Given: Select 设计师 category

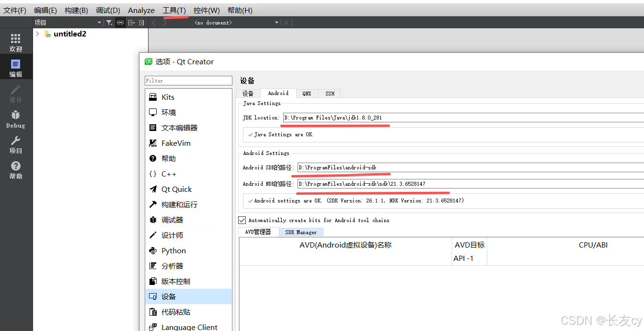Looking at the screenshot, I should (188, 235).
